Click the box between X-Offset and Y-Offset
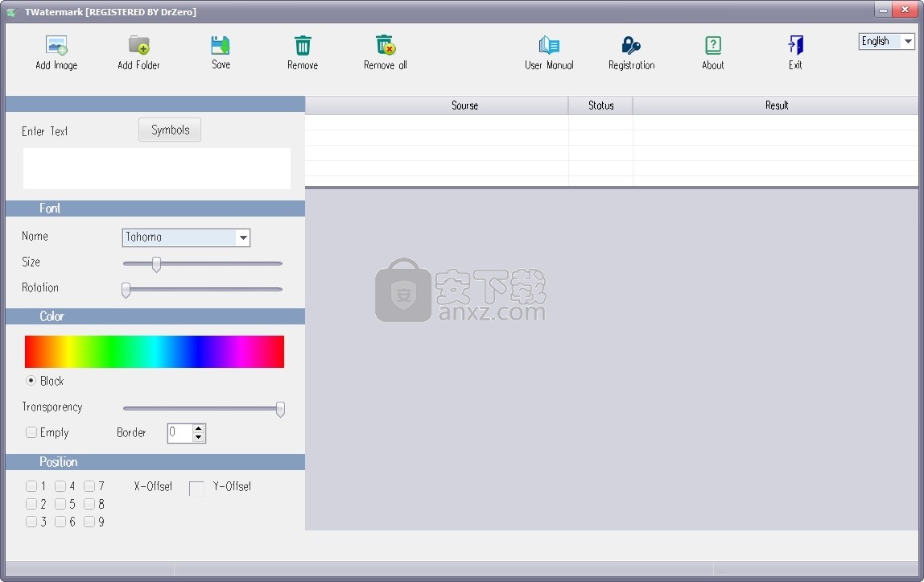The height and width of the screenshot is (582, 924). point(196,489)
